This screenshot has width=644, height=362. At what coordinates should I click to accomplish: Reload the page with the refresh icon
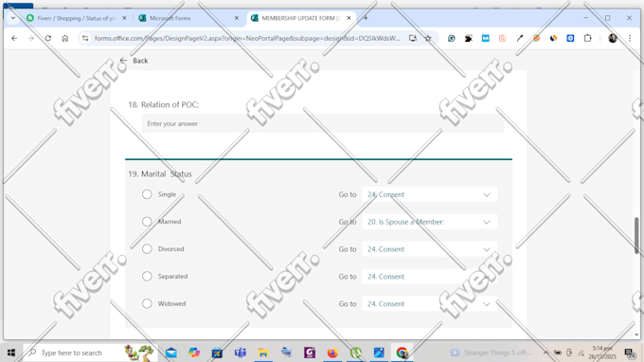tap(48, 38)
